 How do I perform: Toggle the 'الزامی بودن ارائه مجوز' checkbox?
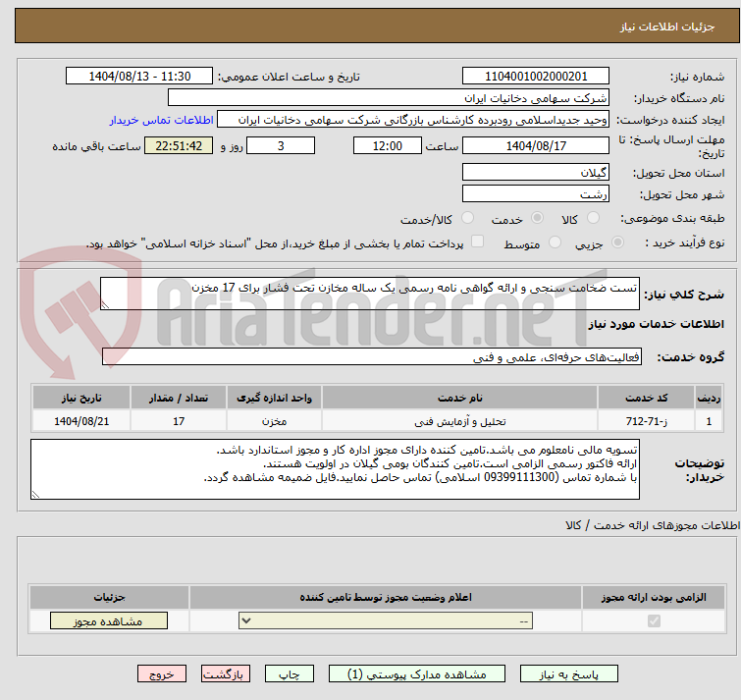[656, 621]
